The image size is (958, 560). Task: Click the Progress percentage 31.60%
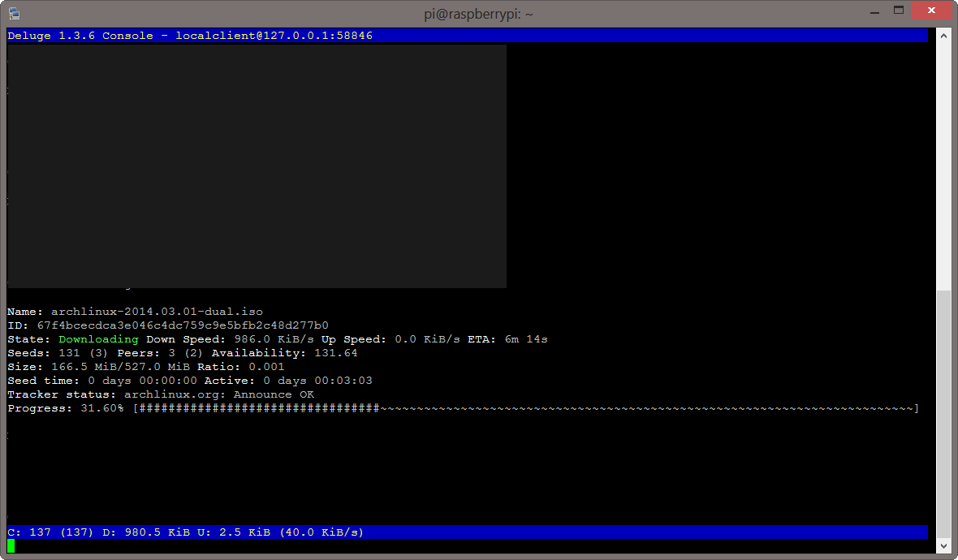click(102, 408)
